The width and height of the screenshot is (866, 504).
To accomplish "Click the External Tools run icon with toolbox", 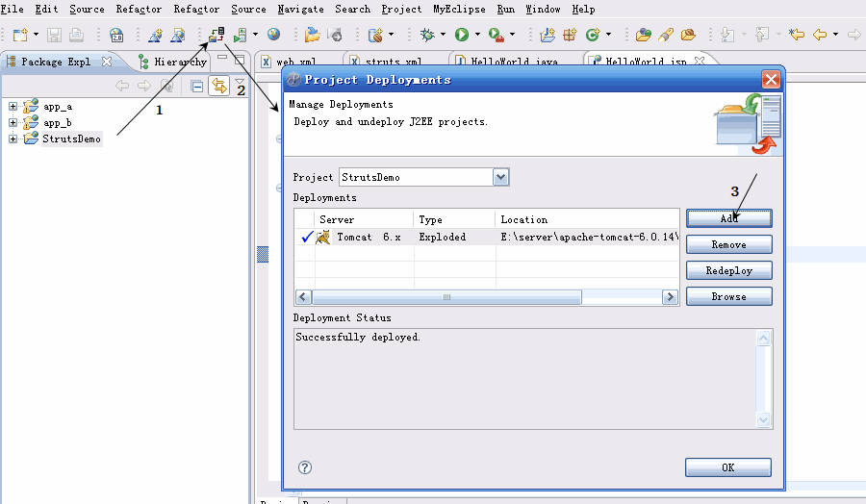I will coord(496,36).
